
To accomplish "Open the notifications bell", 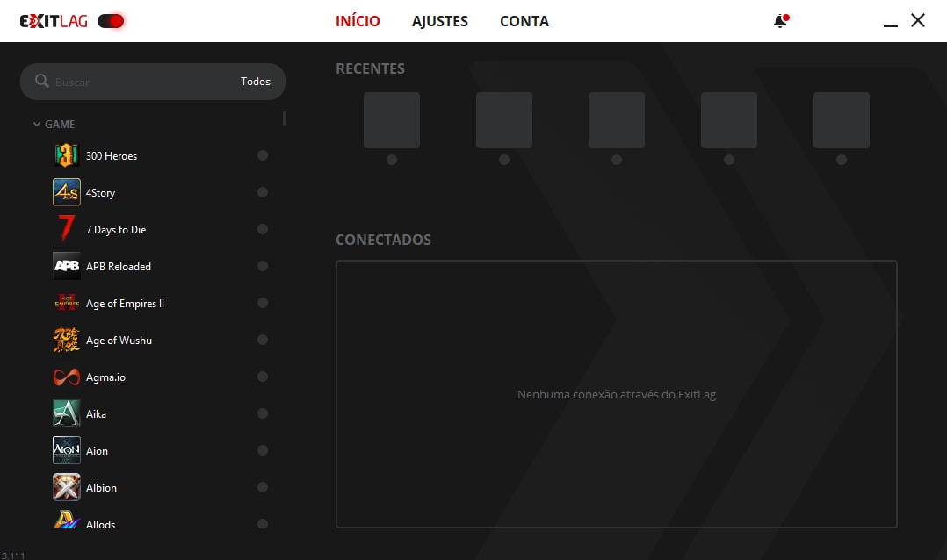I will [x=781, y=21].
